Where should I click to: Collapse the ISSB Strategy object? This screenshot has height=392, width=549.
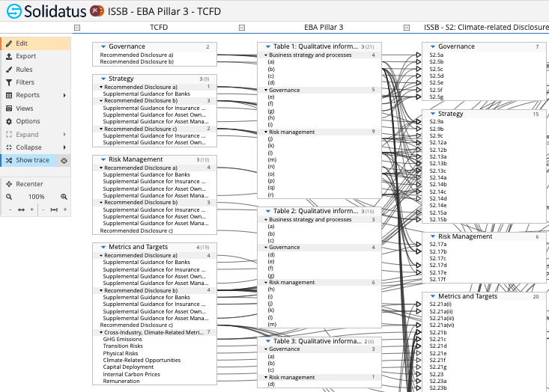click(x=433, y=114)
